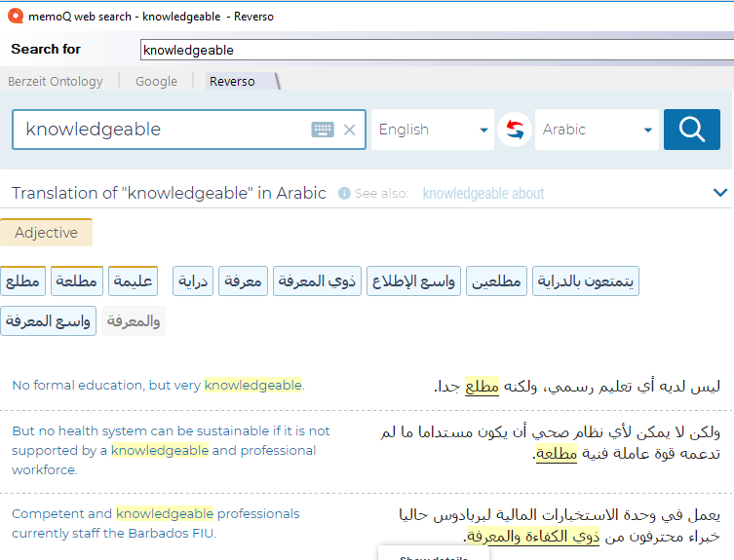The image size is (734, 560).
Task: Open the English source language dropdown
Action: [x=433, y=130]
